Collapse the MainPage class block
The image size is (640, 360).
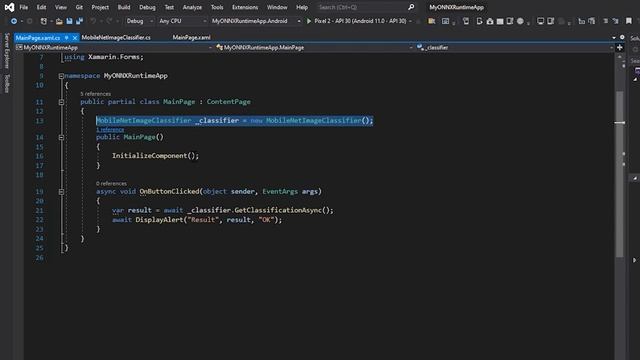point(61,102)
